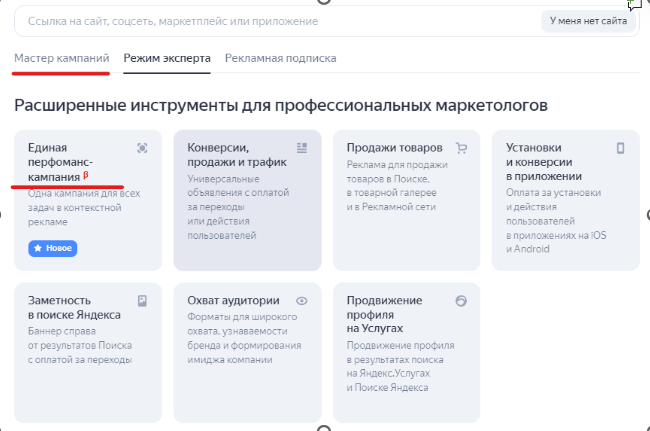Click the heading 'Расширенные инструменты для профессиональных маркетологов'
Image resolution: width=650 pixels, height=431 pixels.
point(281,105)
